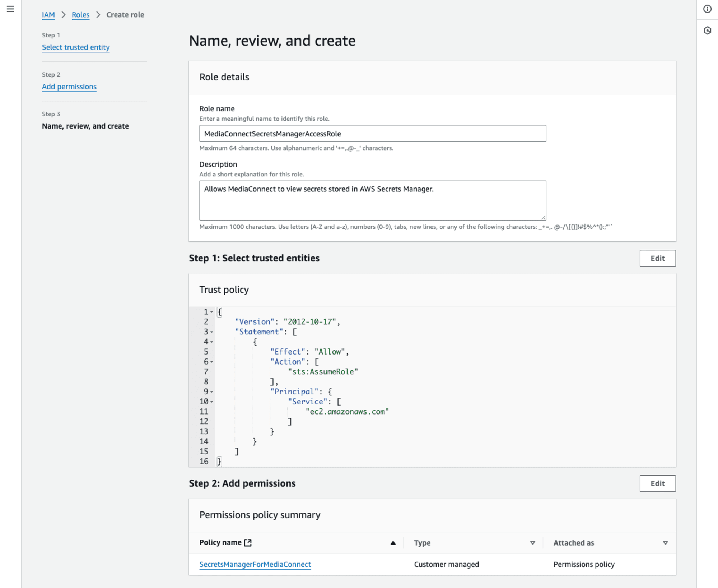This screenshot has width=718, height=588.
Task: Collapse Principal fold at line 9
Action: [212, 392]
